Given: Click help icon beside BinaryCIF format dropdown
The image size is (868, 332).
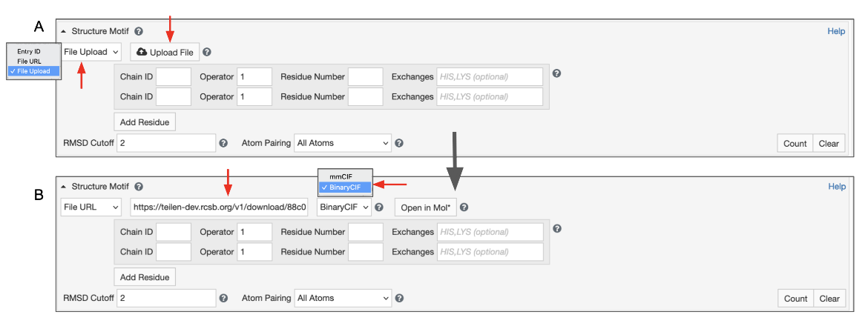Looking at the screenshot, I should [379, 207].
